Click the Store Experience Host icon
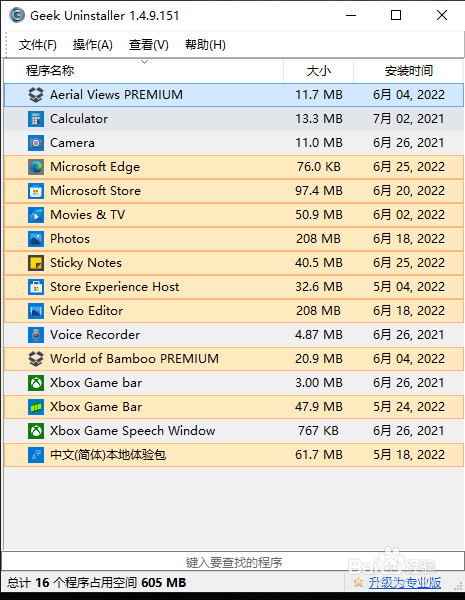The image size is (465, 600). 36,287
